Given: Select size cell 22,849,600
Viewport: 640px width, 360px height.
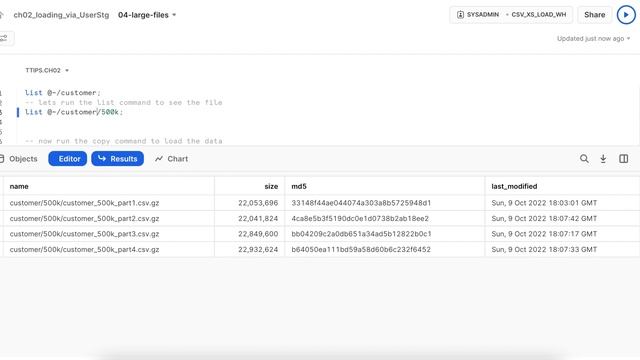Looking at the screenshot, I should (x=249, y=234).
